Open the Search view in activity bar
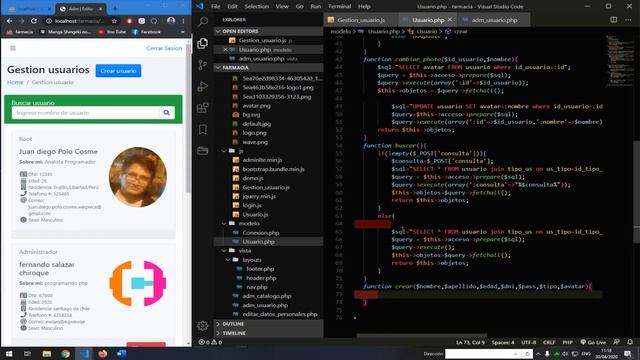Screen dimensions: 640x360 point(202,22)
